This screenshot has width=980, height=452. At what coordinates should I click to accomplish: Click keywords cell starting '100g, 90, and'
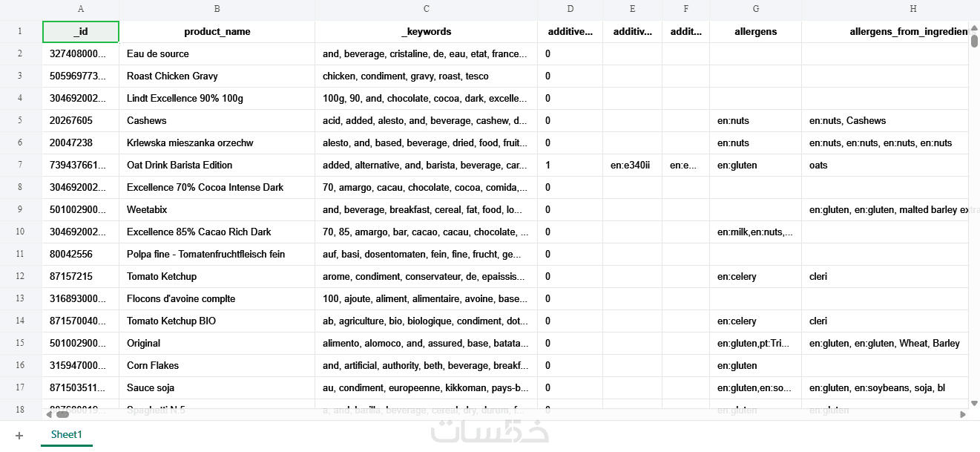pyautogui.click(x=427, y=98)
